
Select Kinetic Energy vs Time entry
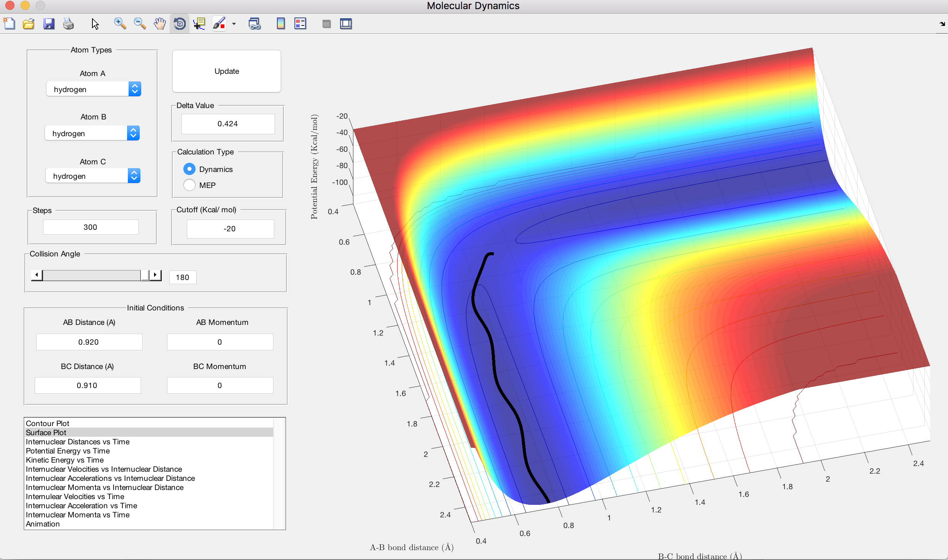tap(65, 460)
